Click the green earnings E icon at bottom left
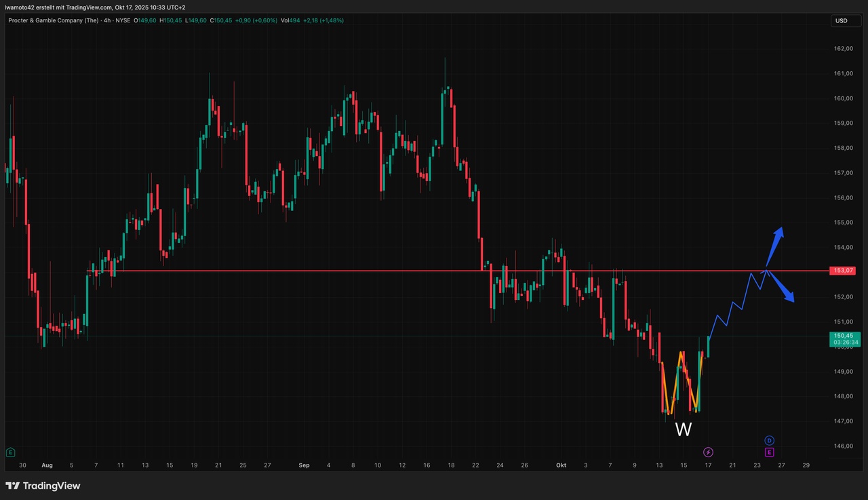Image resolution: width=868 pixels, height=500 pixels. 10,452
